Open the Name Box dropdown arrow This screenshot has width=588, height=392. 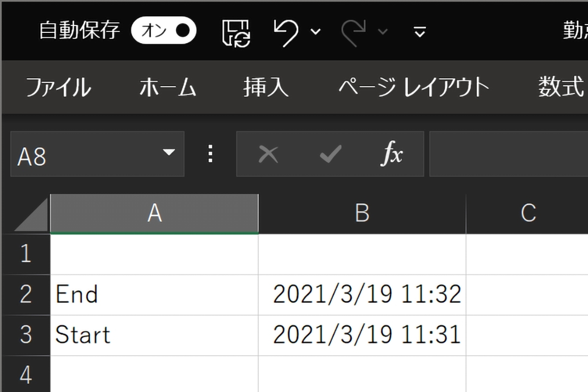coord(169,152)
